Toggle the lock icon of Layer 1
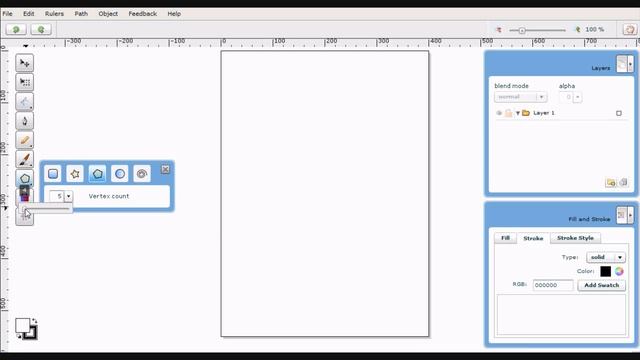640x360 pixels. click(x=508, y=113)
